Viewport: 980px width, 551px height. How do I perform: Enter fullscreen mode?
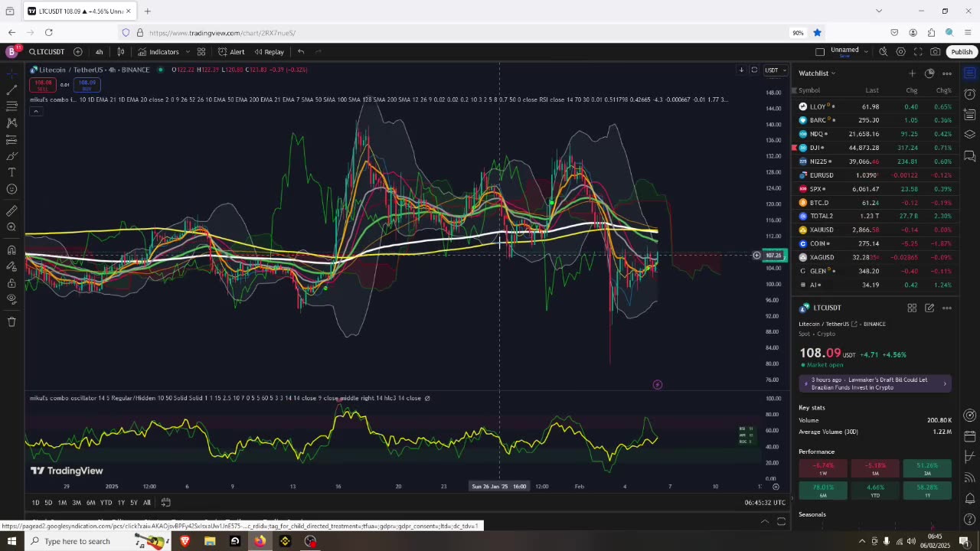[918, 51]
